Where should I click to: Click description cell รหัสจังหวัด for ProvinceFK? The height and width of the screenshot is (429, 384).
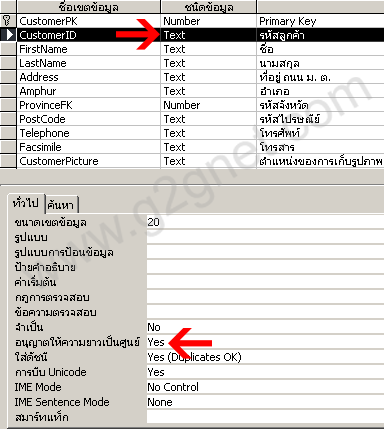pyautogui.click(x=321, y=105)
